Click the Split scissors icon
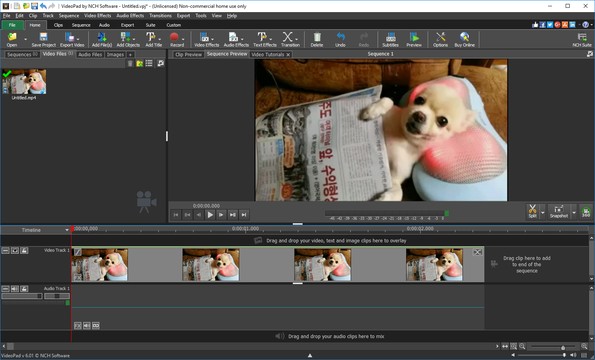The image size is (595, 360). (532, 211)
